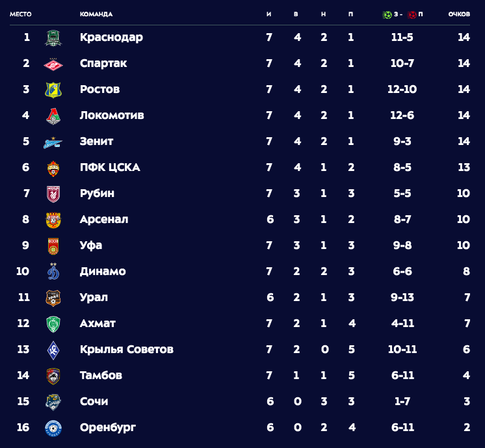Image resolution: width=485 pixels, height=448 pixels.
Task: Select the Rubin crest icon
Action: tap(53, 194)
